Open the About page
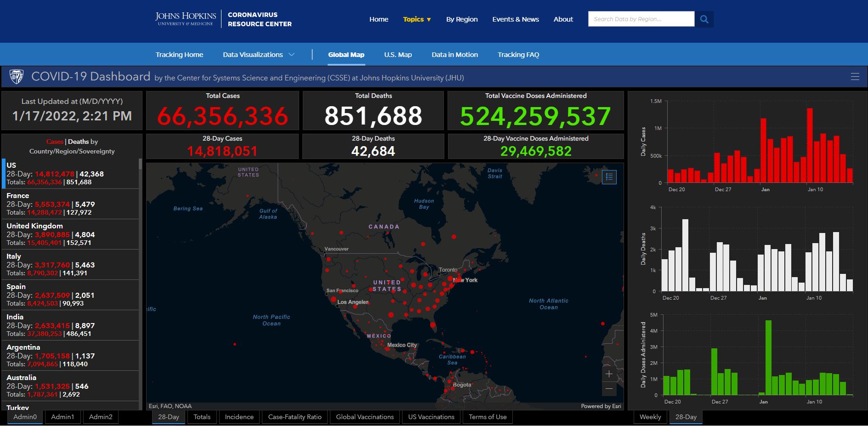This screenshot has height=426, width=868. 563,19
